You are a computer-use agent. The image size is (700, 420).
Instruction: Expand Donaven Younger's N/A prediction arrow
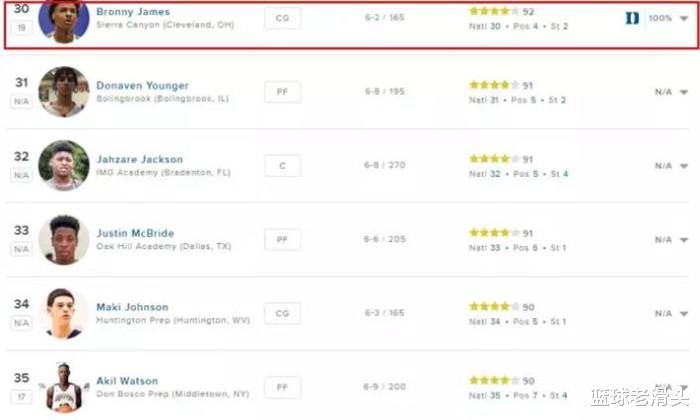click(x=684, y=92)
